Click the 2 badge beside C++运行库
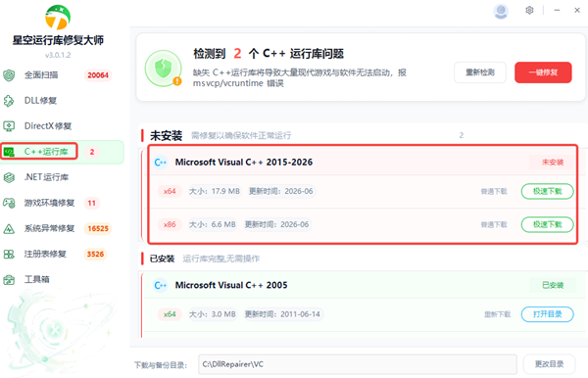The width and height of the screenshot is (588, 378). coord(92,152)
